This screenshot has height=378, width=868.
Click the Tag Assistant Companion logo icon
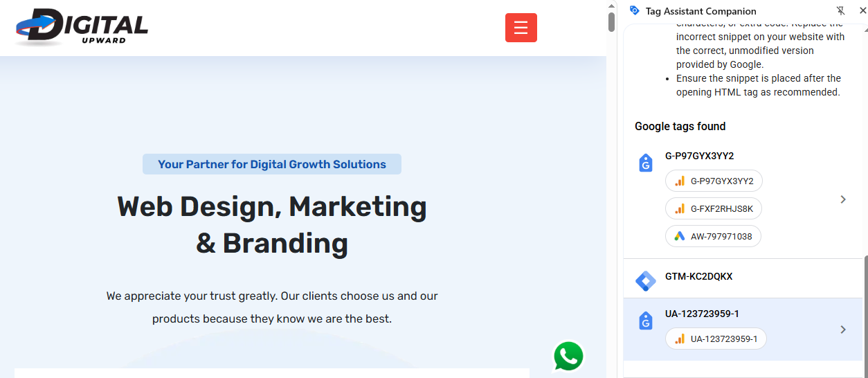(634, 10)
